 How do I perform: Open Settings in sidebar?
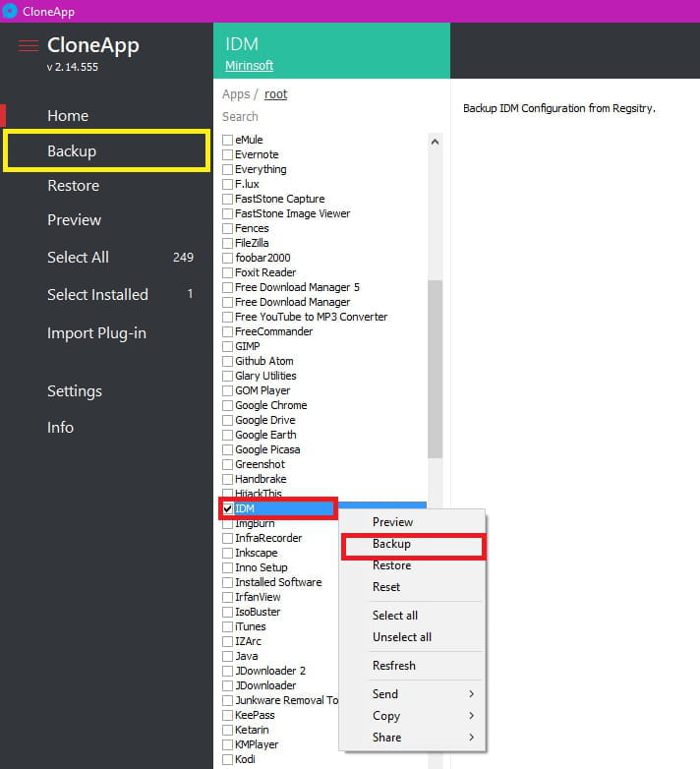coord(75,391)
